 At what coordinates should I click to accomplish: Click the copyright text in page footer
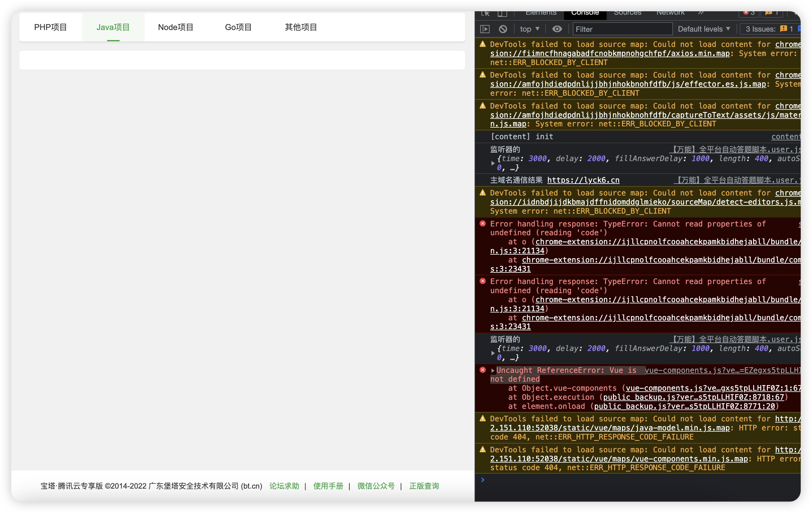pyautogui.click(x=152, y=486)
